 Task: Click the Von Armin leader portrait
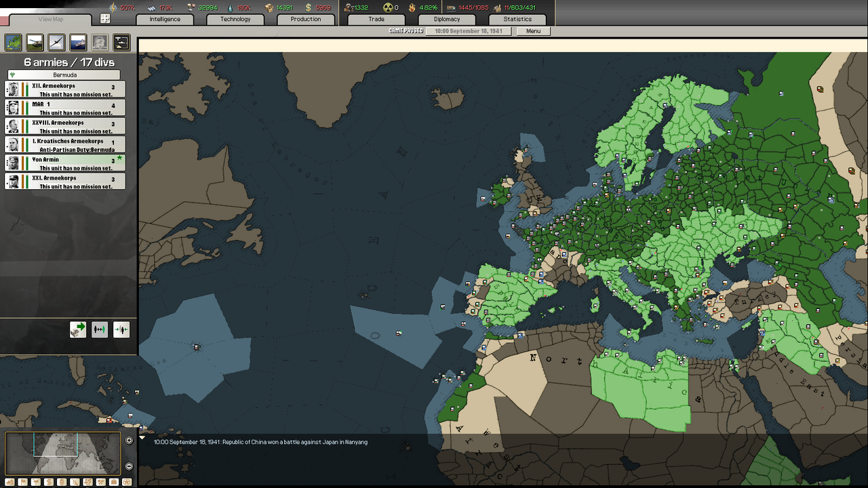(x=13, y=163)
